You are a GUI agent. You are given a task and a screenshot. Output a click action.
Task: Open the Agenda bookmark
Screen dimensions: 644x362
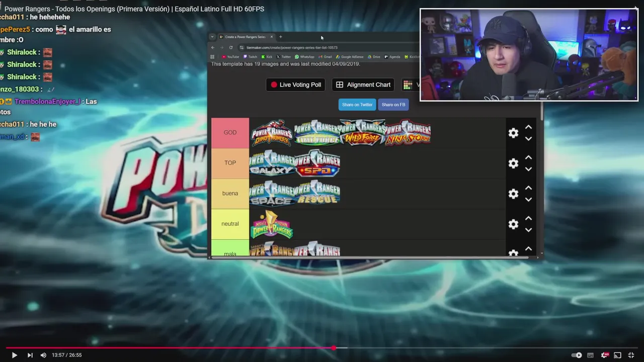pyautogui.click(x=392, y=57)
